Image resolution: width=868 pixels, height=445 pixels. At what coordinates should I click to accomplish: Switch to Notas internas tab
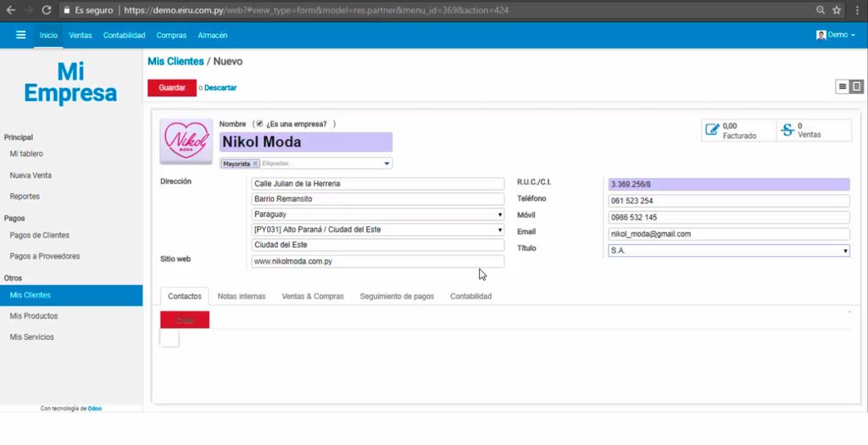coord(242,296)
